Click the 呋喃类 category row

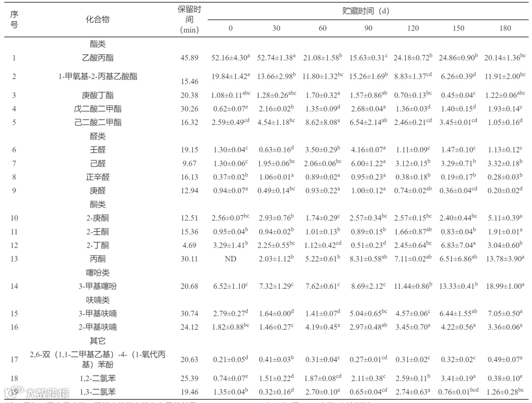coord(98,300)
